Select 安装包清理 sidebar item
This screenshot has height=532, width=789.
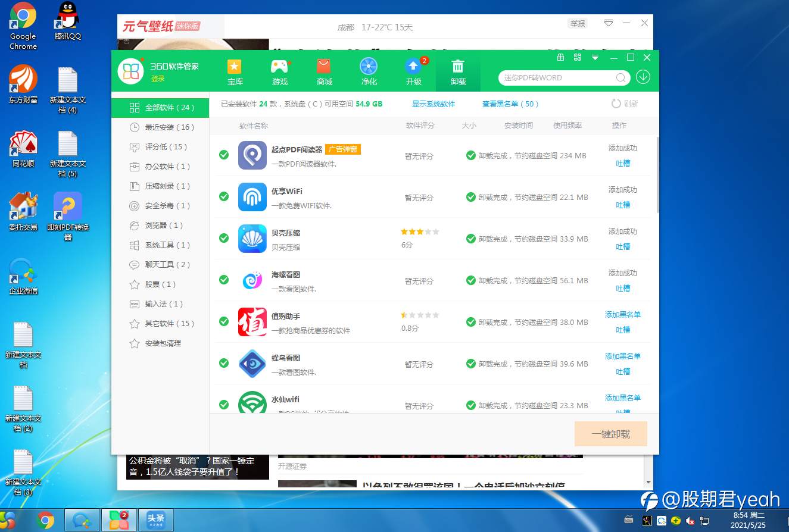[160, 343]
